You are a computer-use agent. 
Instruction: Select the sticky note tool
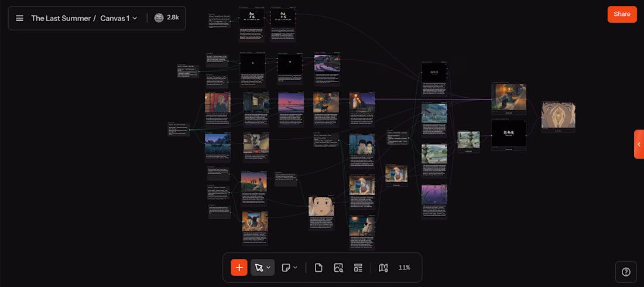tap(286, 268)
